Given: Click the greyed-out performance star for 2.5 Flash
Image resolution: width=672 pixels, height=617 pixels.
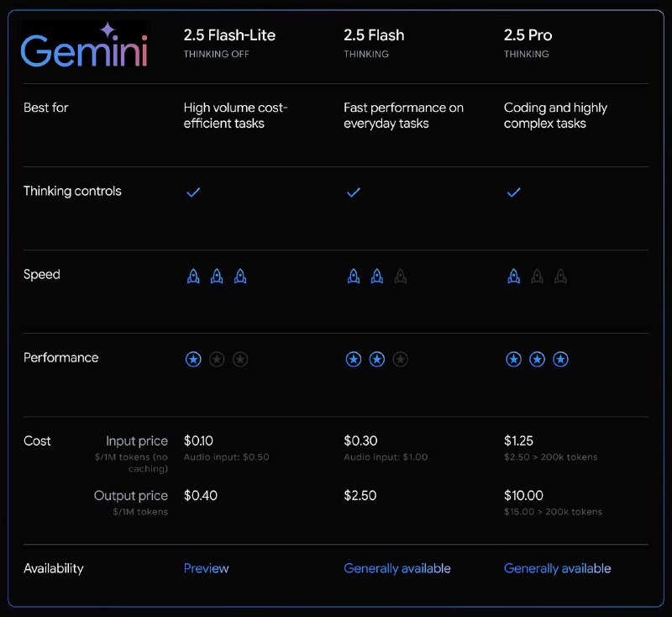Looking at the screenshot, I should click(x=401, y=359).
